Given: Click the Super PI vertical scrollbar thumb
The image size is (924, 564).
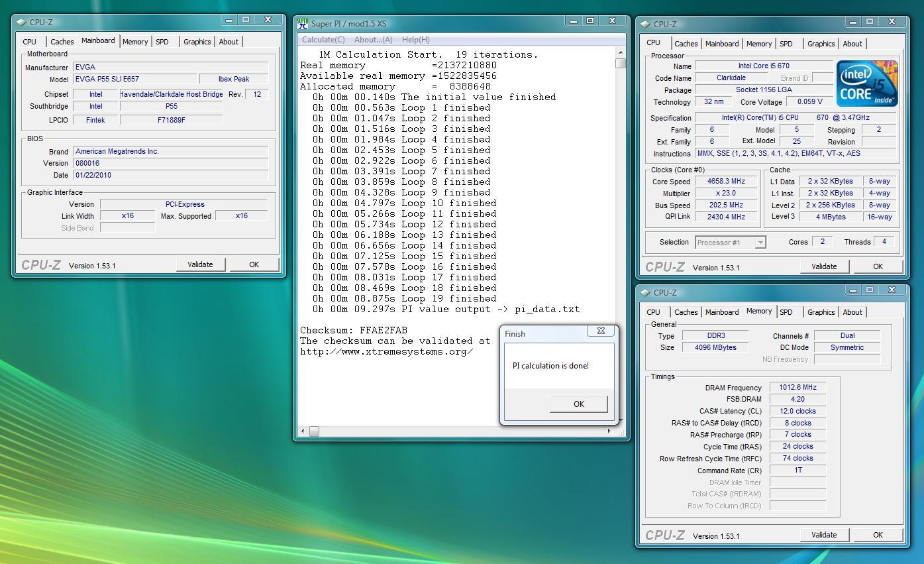Looking at the screenshot, I should [x=621, y=64].
